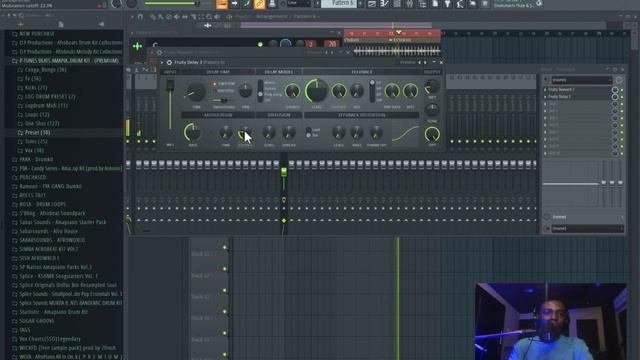This screenshot has height=360, width=640.
Task: Click the selected mixer track volume fader
Action: pyautogui.click(x=284, y=172)
